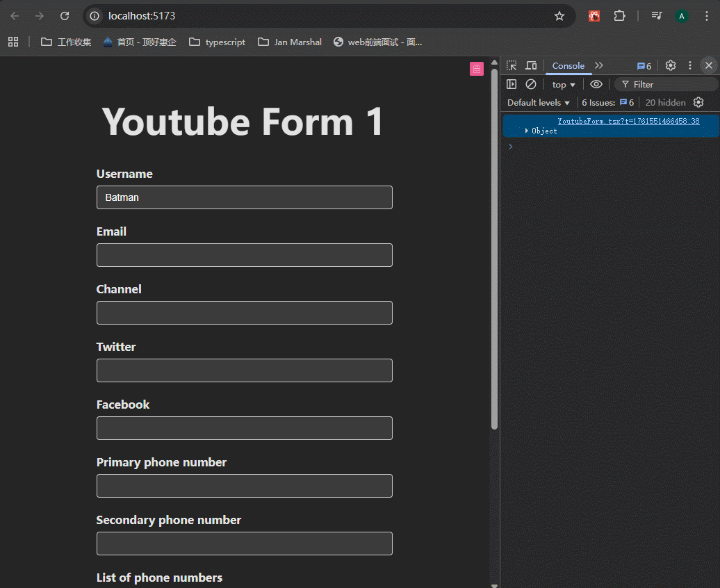This screenshot has width=720, height=588.
Task: Toggle the device toolbar icon in DevTools
Action: pos(531,65)
